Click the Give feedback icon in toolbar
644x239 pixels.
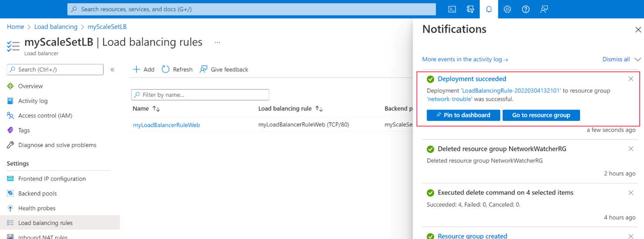pos(204,70)
